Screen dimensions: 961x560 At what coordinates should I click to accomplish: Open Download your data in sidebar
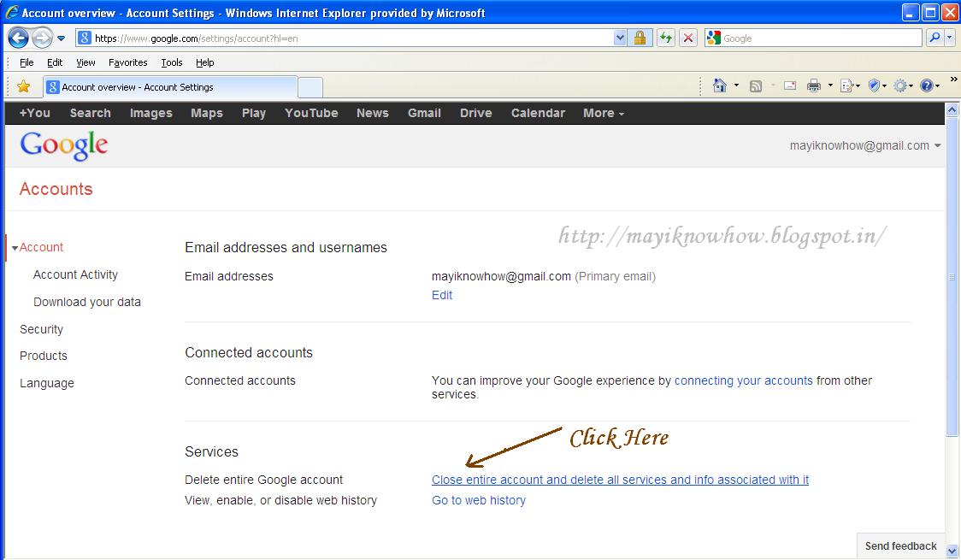coord(87,302)
